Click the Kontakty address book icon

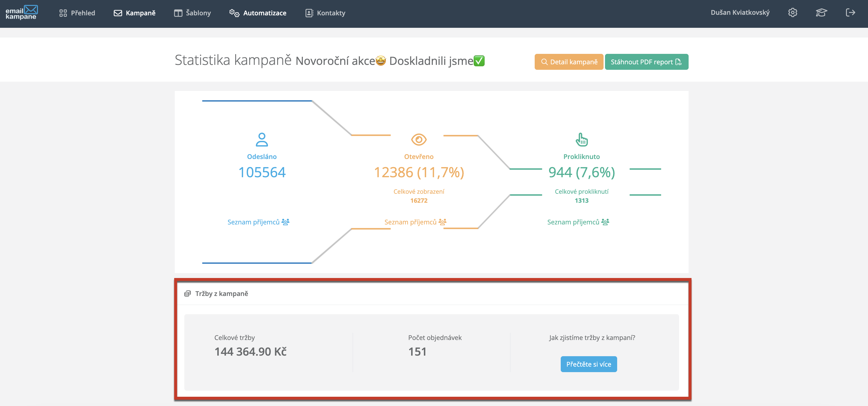tap(309, 13)
